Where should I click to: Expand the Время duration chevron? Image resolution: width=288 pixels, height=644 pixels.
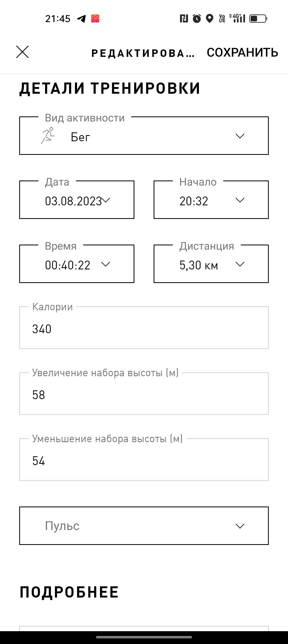click(x=106, y=264)
